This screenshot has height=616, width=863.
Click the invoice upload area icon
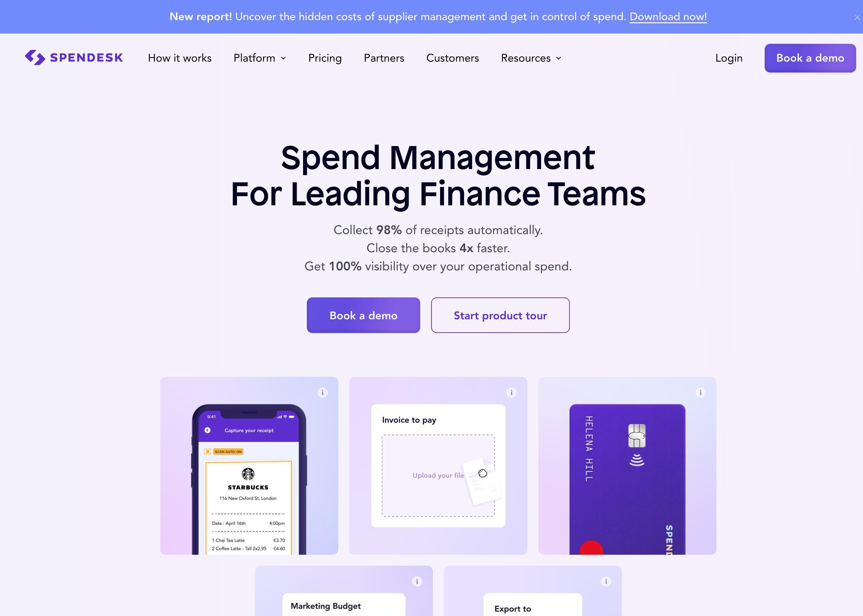click(482, 475)
